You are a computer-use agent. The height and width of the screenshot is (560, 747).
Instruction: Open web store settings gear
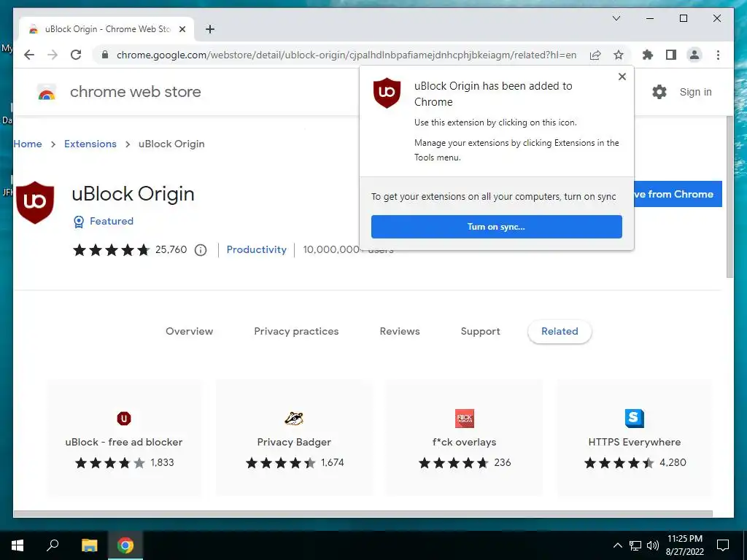click(659, 92)
